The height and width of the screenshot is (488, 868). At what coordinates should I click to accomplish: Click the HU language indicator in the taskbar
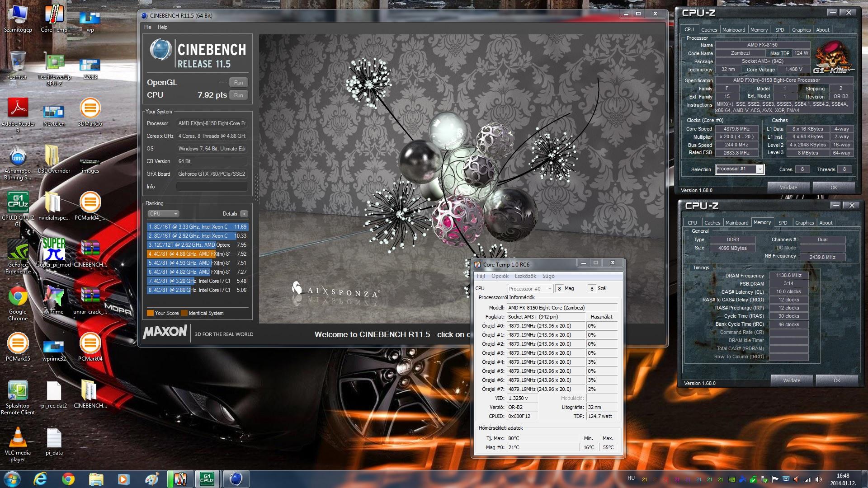pyautogui.click(x=631, y=478)
